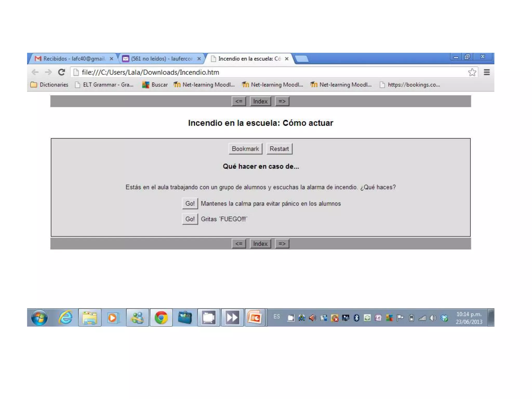Open Internet Explorer from the taskbar
The height and width of the screenshot is (399, 532).
point(65,317)
